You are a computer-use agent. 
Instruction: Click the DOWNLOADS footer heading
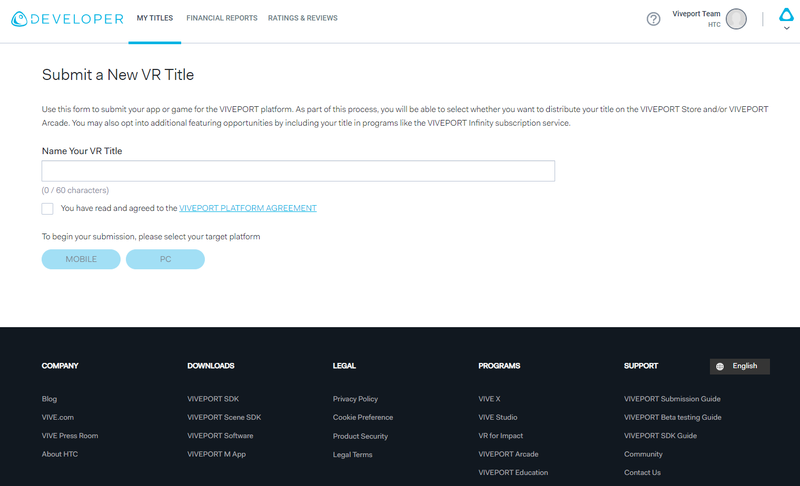click(x=211, y=366)
